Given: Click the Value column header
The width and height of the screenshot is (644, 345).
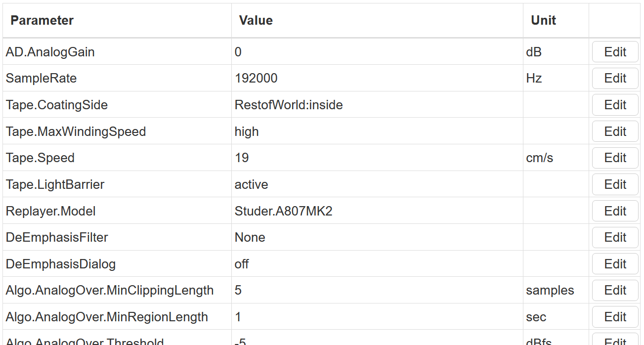Looking at the screenshot, I should (x=256, y=20).
